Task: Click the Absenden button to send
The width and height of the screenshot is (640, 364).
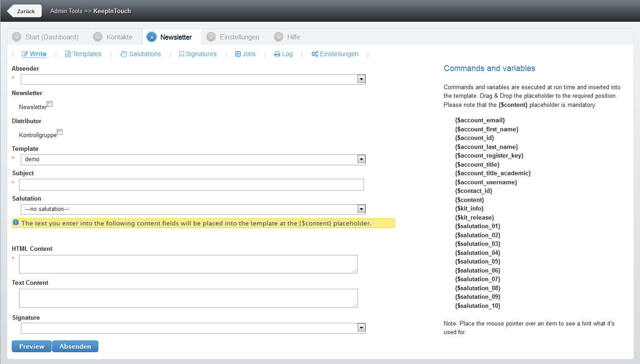Action: pyautogui.click(x=75, y=346)
